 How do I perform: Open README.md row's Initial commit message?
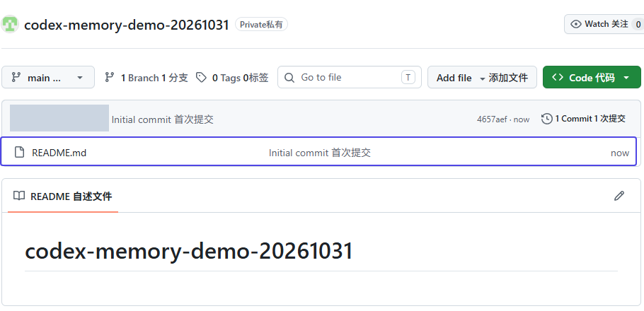(320, 153)
